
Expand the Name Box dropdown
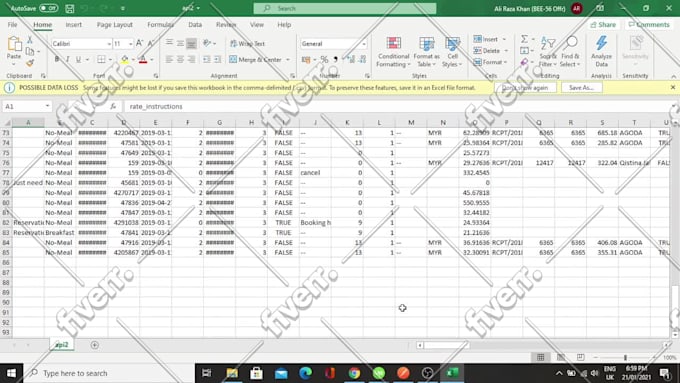click(47, 106)
